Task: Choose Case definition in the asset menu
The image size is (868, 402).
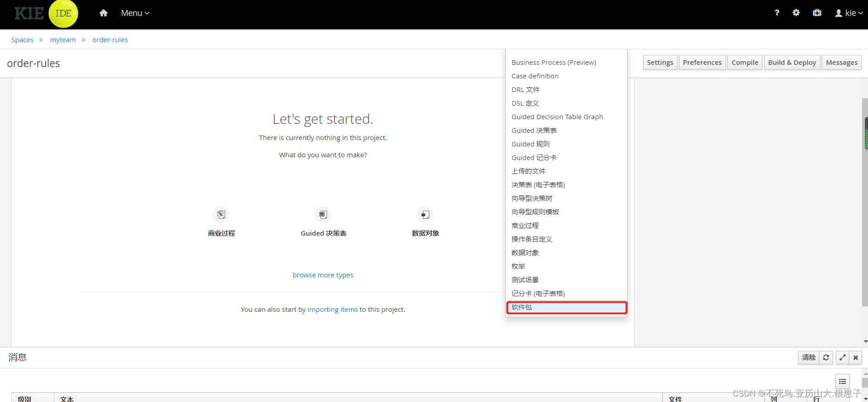Action: click(x=566, y=76)
